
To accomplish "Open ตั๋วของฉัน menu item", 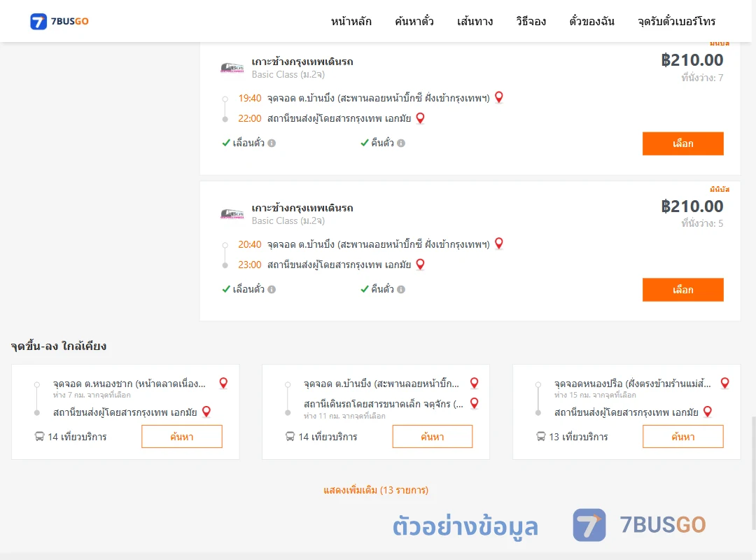I will (591, 21).
